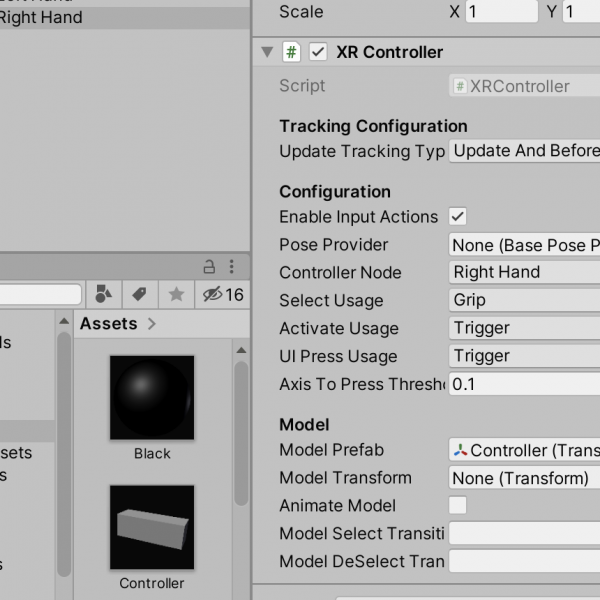600x600 pixels.
Task: Click the Favorites star icon
Action: click(x=176, y=294)
